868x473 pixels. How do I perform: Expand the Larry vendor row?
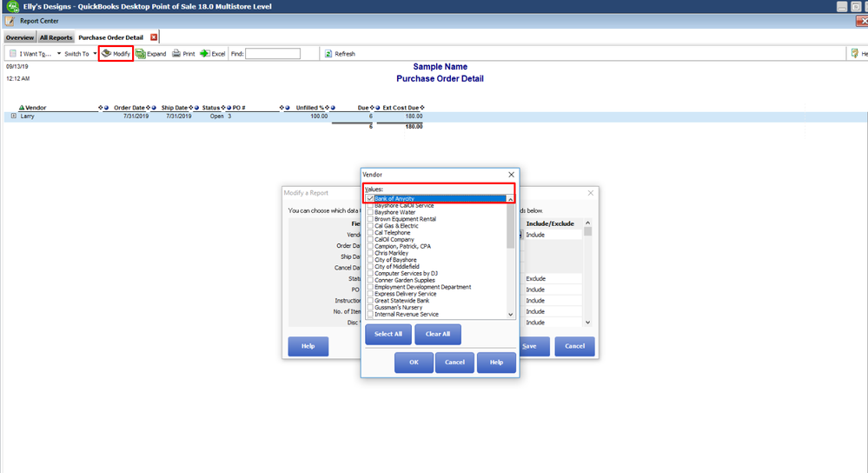tap(13, 117)
